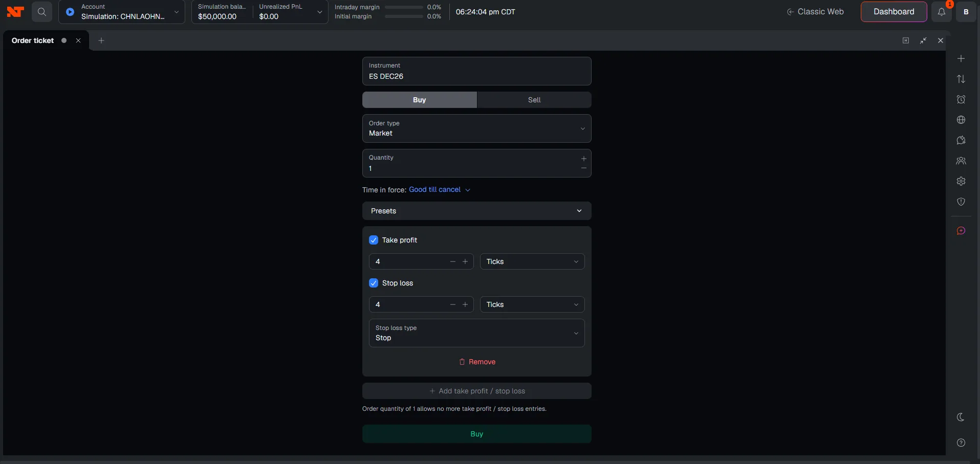Open the alarm clock alerts icon
Screen dimensions: 980x464
pos(961,100)
